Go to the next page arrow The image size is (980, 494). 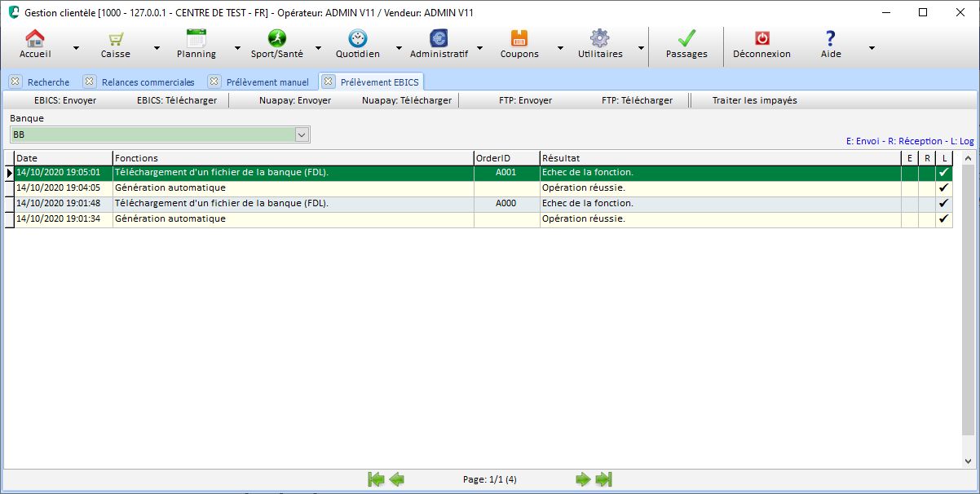[583, 479]
